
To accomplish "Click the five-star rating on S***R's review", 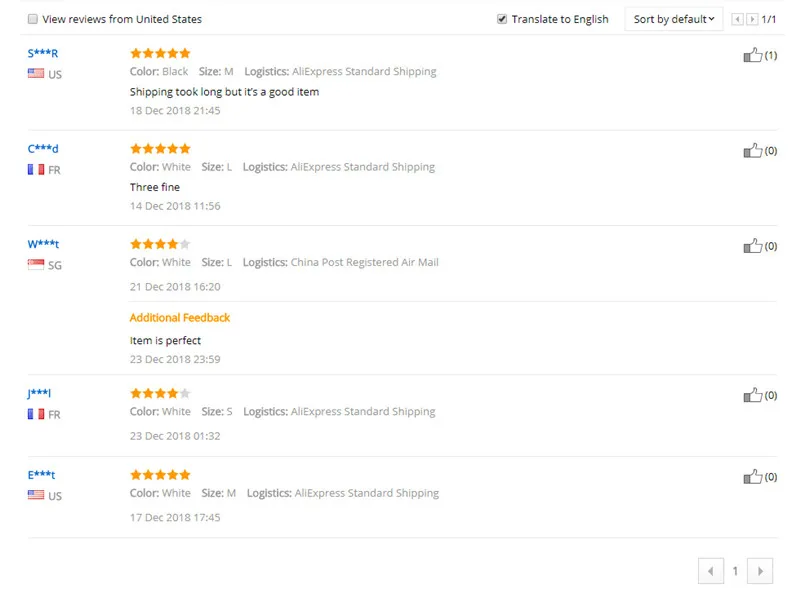I will point(160,53).
